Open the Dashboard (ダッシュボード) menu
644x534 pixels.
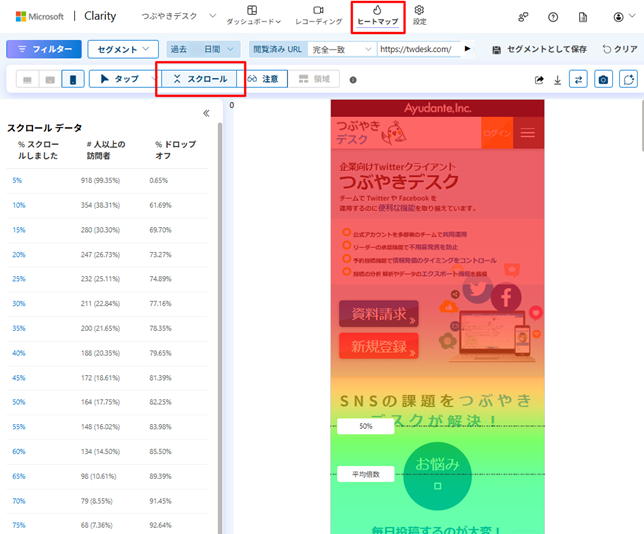tap(253, 16)
